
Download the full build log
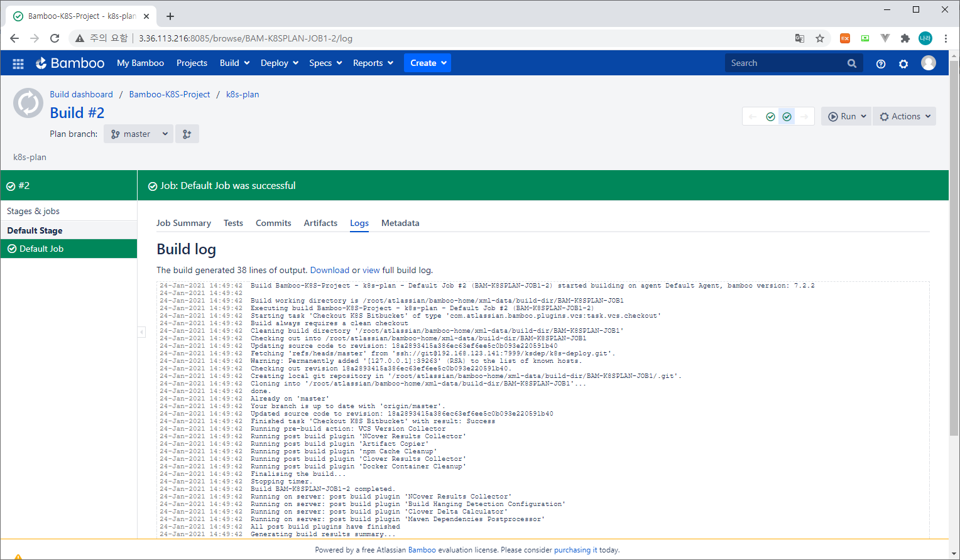tap(330, 270)
